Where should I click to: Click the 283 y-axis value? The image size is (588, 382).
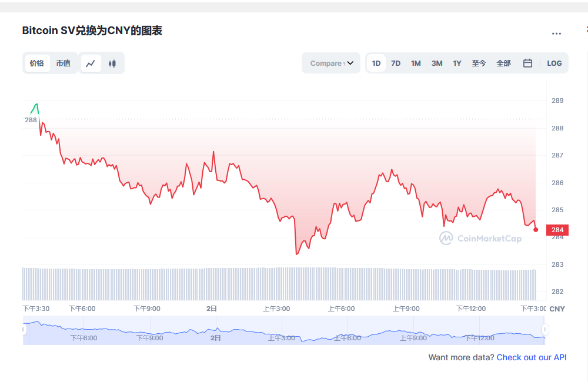click(557, 264)
